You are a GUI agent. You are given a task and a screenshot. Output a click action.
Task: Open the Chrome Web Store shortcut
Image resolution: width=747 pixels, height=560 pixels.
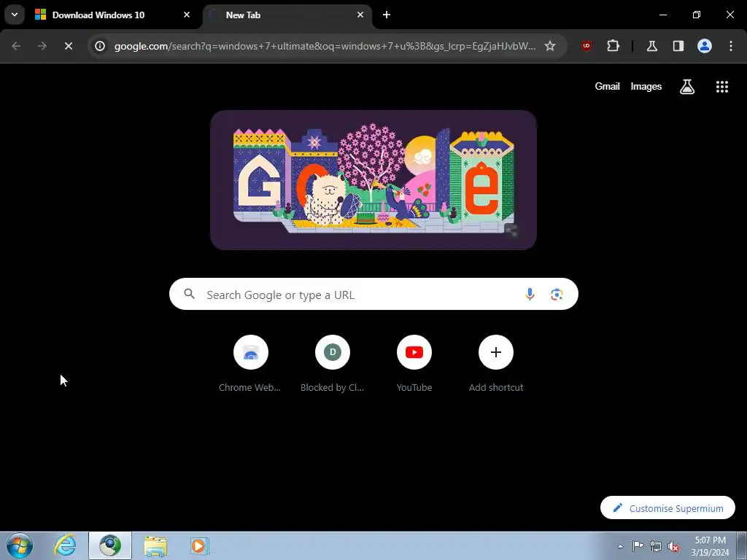pyautogui.click(x=251, y=364)
